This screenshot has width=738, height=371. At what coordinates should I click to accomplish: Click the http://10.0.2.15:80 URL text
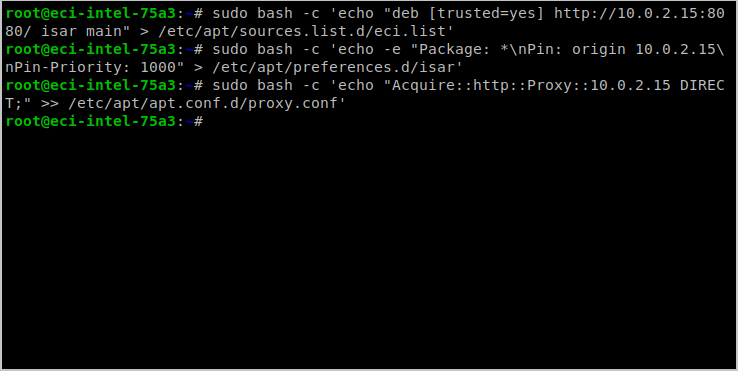point(639,13)
